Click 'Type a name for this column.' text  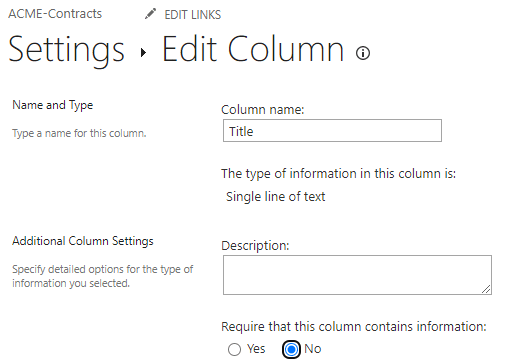[79, 133]
